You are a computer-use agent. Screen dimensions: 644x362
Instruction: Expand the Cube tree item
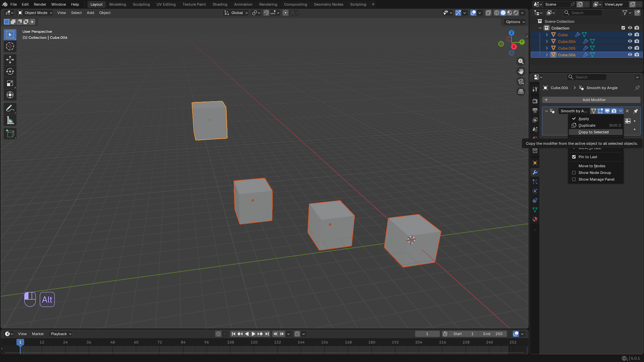[x=547, y=35]
